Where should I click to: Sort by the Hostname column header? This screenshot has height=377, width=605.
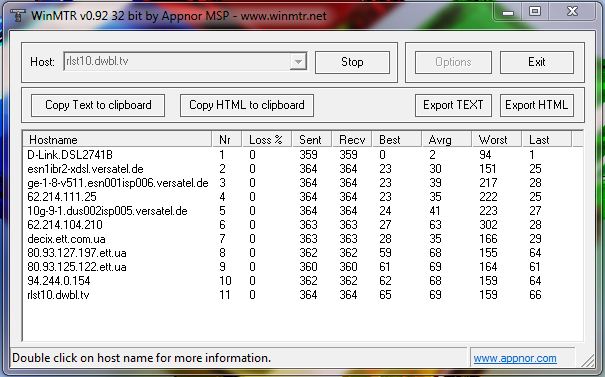coord(118,139)
